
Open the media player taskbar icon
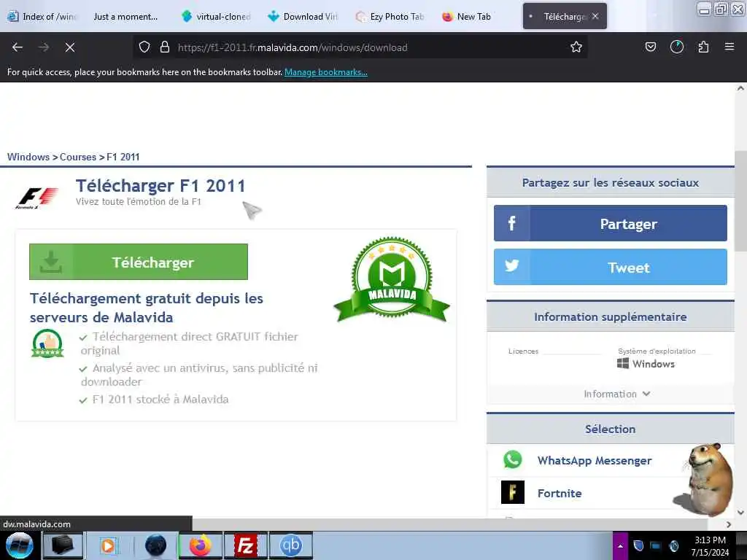tap(108, 545)
